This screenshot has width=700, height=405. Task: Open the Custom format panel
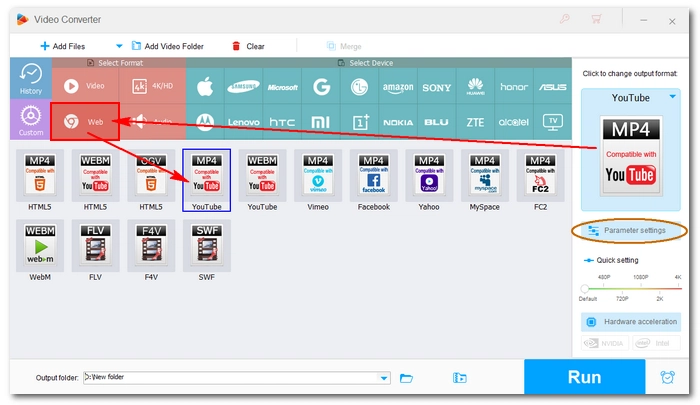(31, 119)
